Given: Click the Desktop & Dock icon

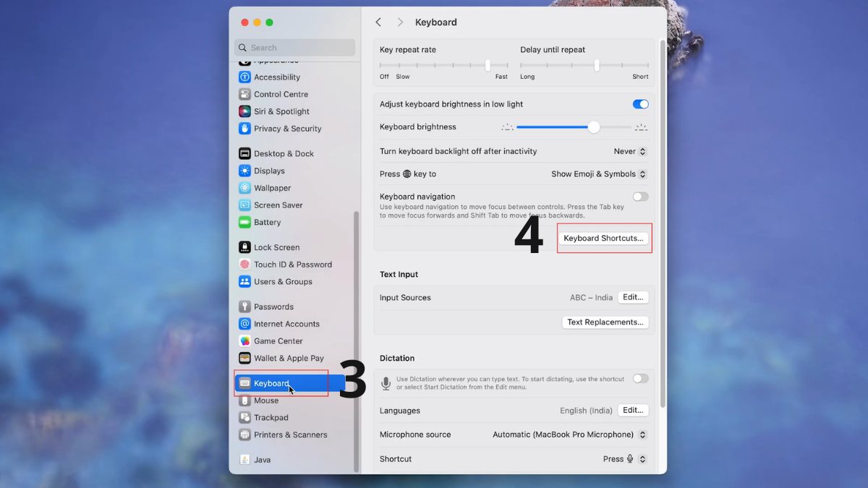Looking at the screenshot, I should coord(244,153).
